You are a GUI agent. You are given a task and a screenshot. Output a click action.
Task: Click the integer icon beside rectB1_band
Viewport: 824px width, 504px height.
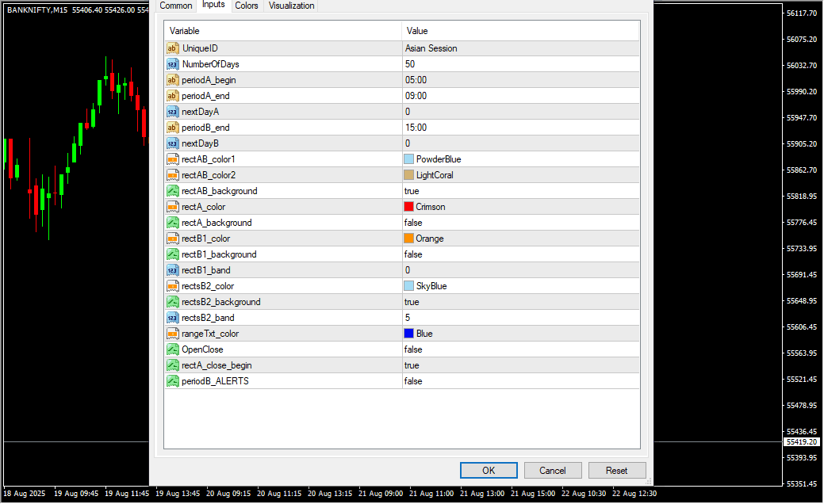[172, 270]
